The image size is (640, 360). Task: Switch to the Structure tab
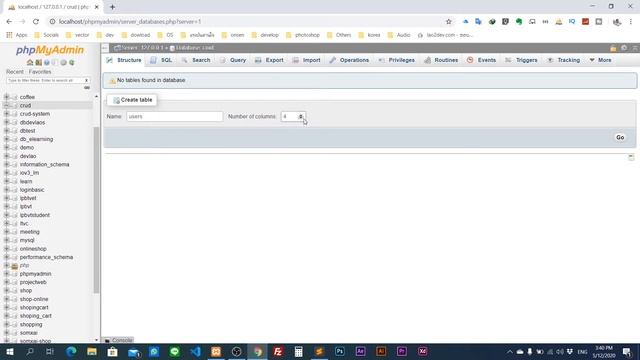124,60
